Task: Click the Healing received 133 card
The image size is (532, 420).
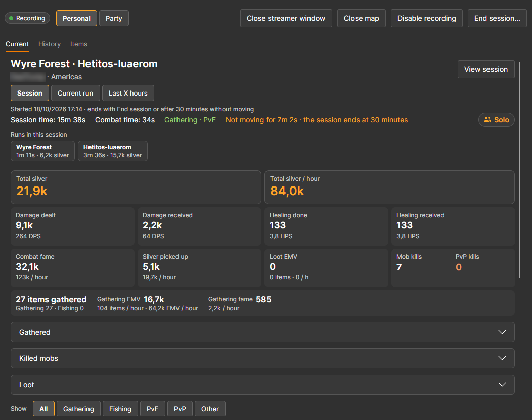Action: (x=453, y=226)
